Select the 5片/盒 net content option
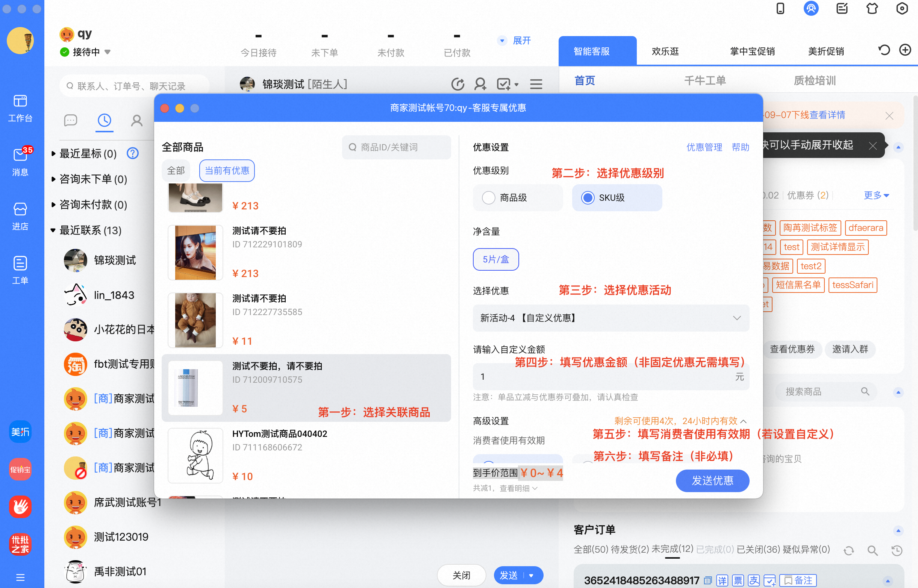Image resolution: width=918 pixels, height=588 pixels. coord(495,260)
